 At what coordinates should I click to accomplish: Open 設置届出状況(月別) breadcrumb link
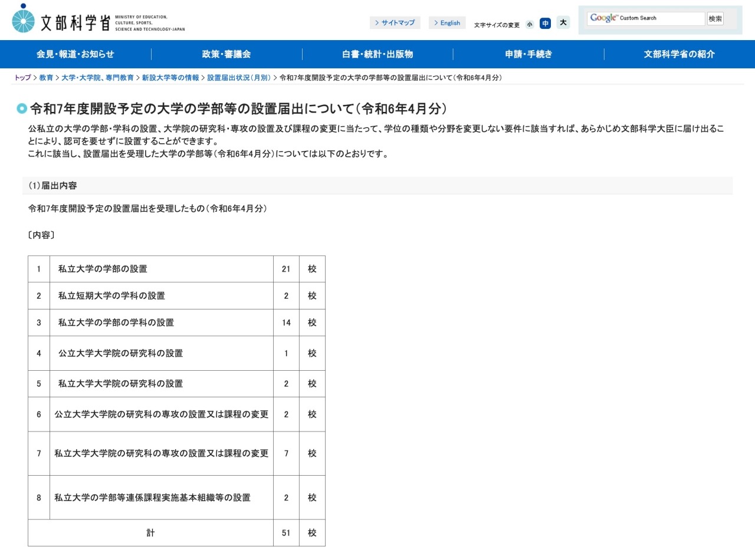239,78
